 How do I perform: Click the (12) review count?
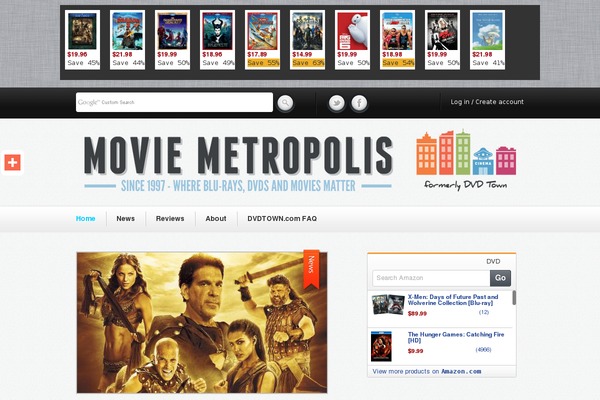484,312
